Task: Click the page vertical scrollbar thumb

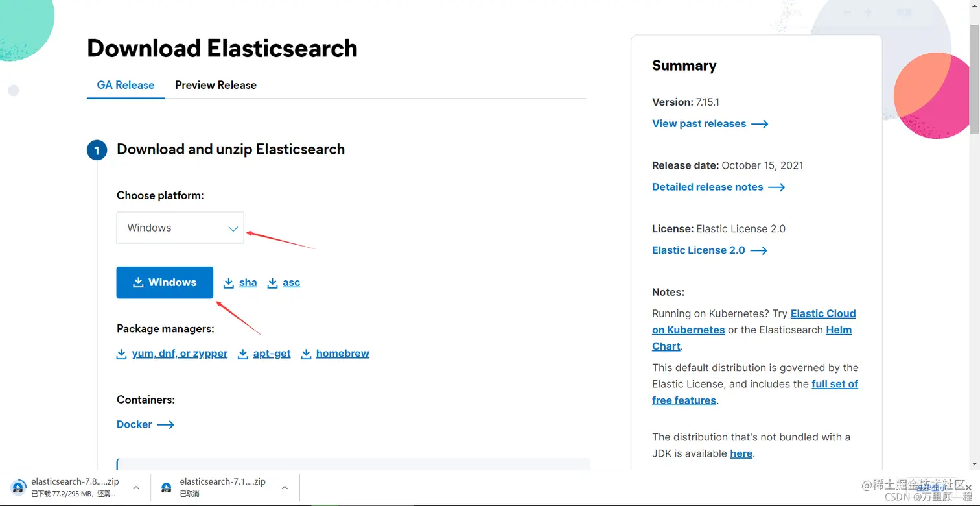Action: point(974,78)
